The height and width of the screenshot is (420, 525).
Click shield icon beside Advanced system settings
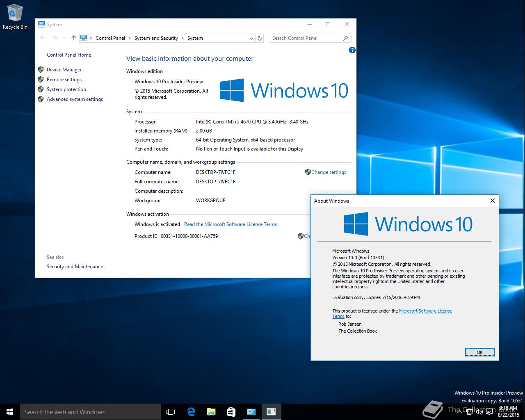[x=41, y=99]
